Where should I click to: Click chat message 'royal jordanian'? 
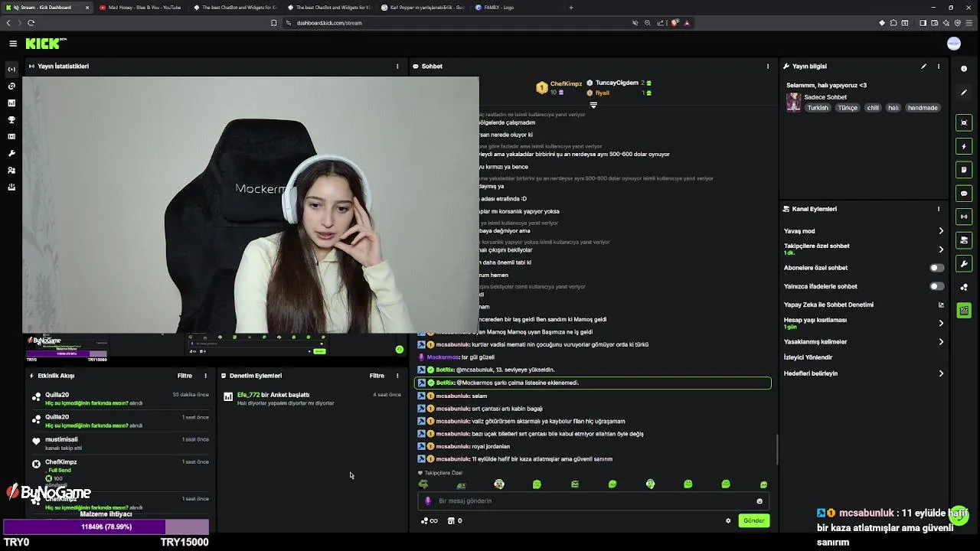(491, 446)
